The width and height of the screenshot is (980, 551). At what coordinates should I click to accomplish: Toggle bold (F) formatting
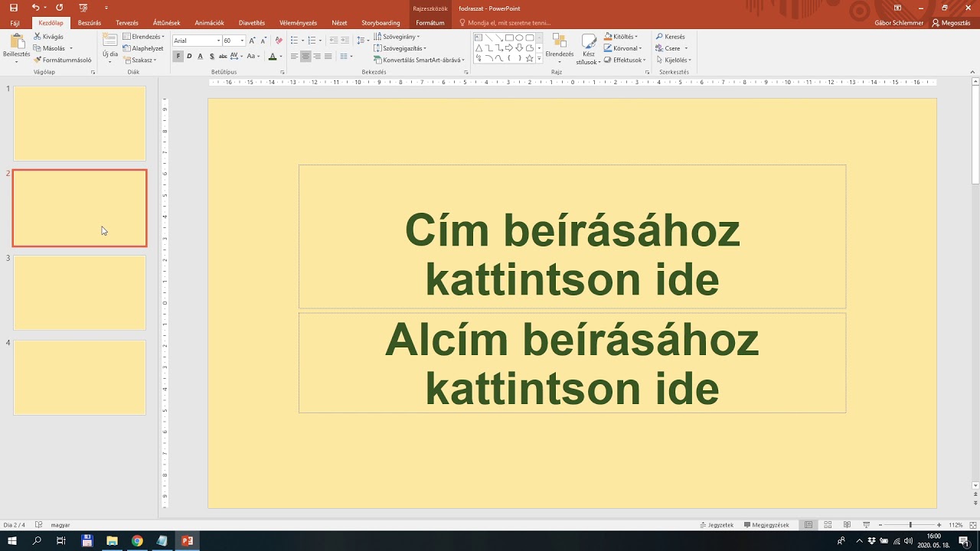[178, 56]
